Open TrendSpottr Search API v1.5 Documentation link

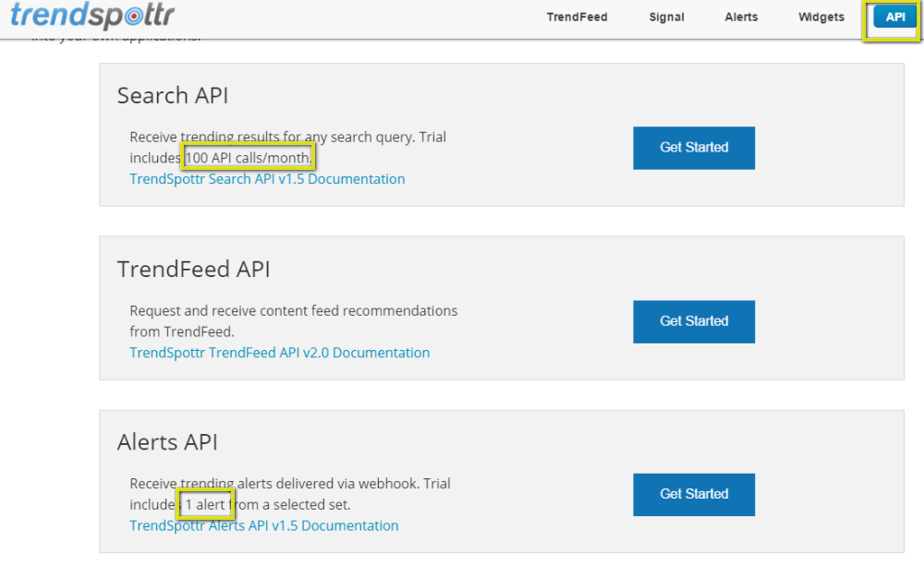267,179
